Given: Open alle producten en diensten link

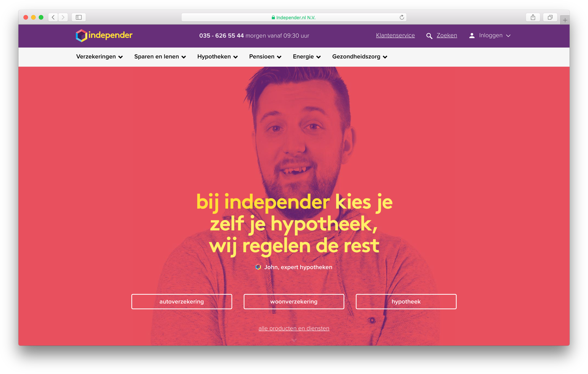Looking at the screenshot, I should click(x=294, y=328).
